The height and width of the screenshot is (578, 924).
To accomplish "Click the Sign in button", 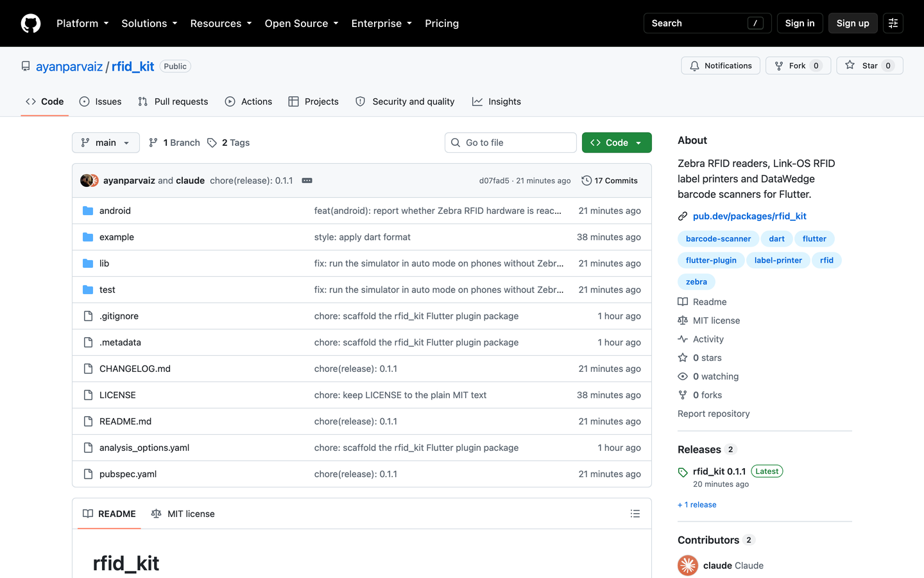I will tap(800, 23).
